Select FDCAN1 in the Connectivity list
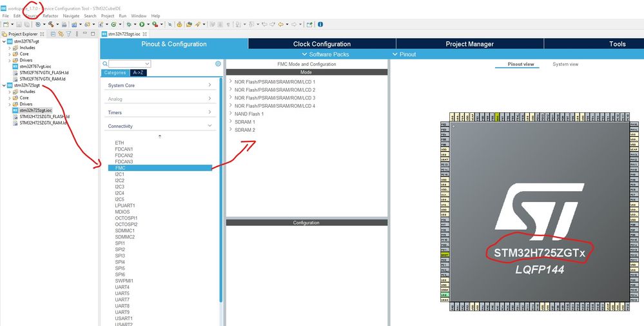This screenshot has height=326, width=644. pyautogui.click(x=124, y=149)
